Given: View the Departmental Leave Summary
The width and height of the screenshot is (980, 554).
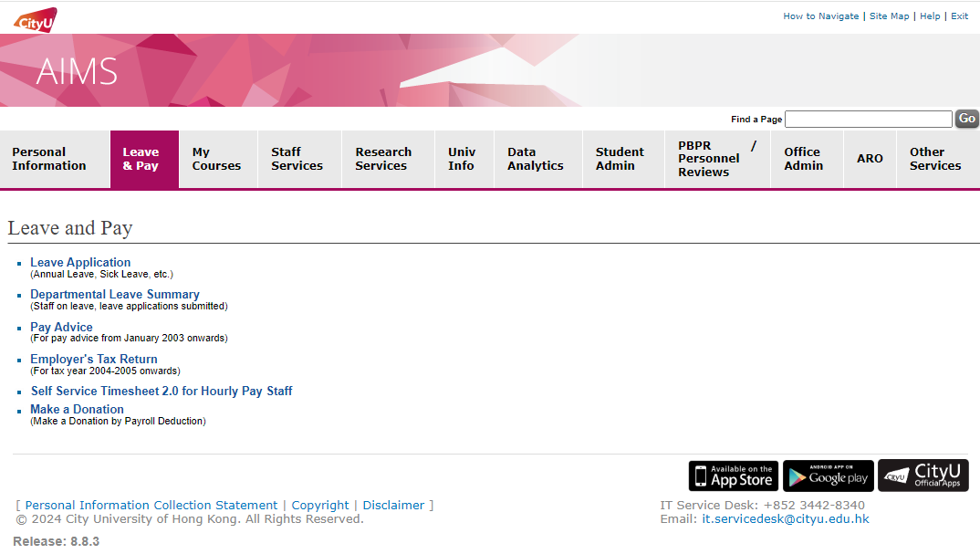Looking at the screenshot, I should 115,294.
